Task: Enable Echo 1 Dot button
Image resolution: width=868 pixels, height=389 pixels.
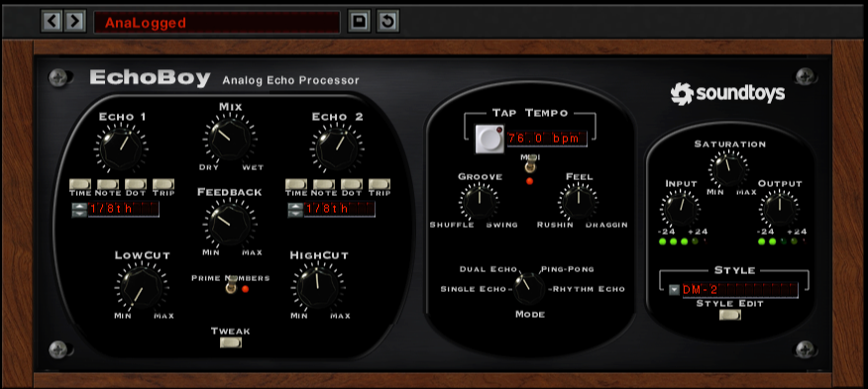Action: coord(135,184)
